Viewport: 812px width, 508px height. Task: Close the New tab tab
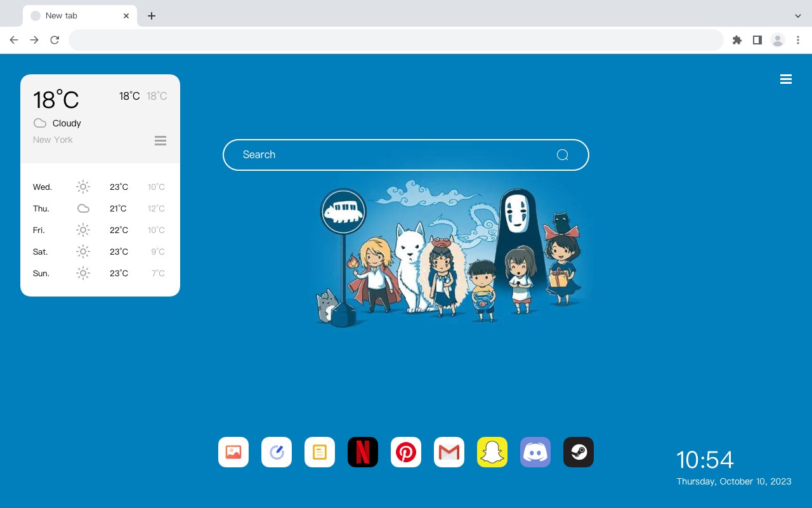127,16
